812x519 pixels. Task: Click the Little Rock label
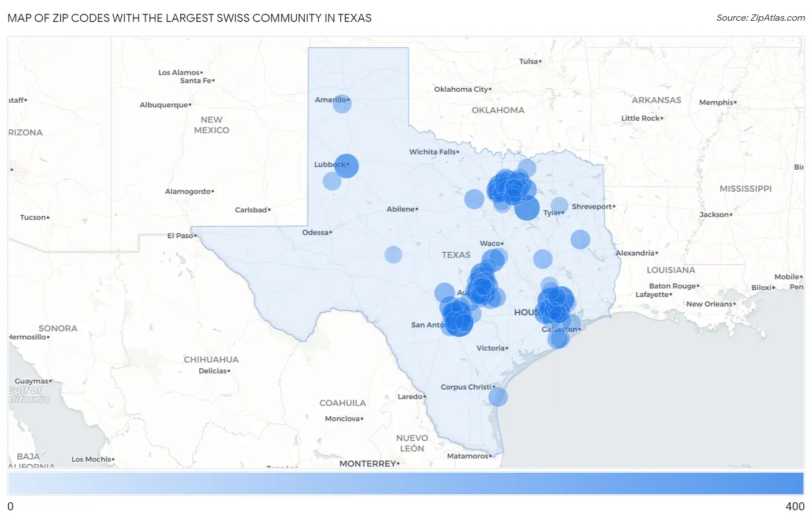point(642,118)
